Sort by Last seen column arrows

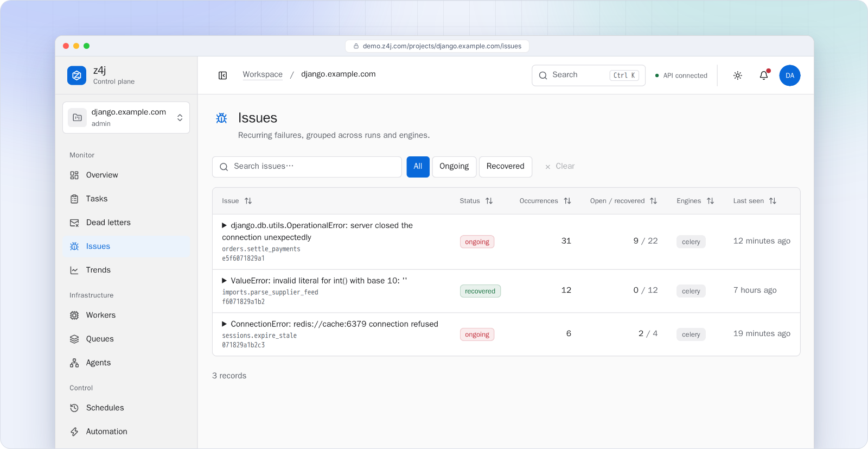(773, 201)
